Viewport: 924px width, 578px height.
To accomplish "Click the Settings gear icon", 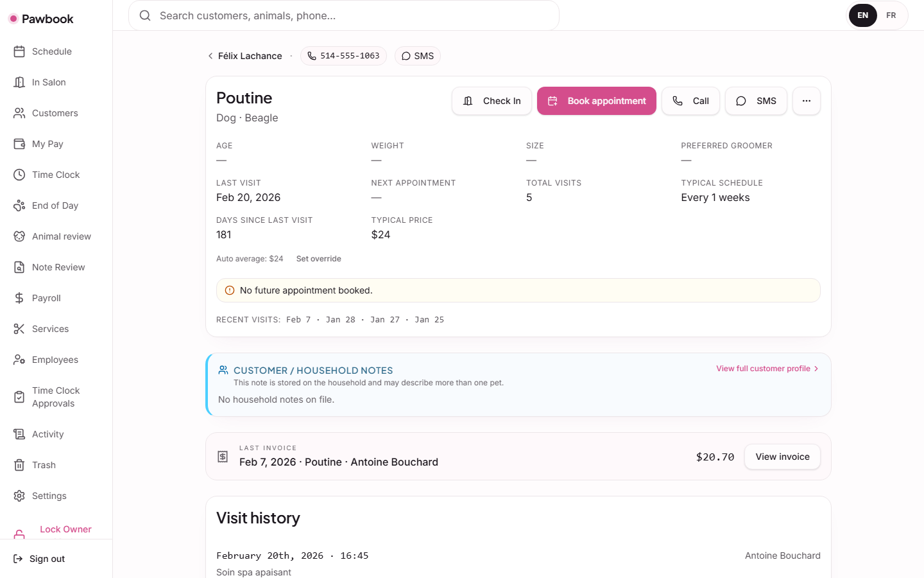I will 19,496.
